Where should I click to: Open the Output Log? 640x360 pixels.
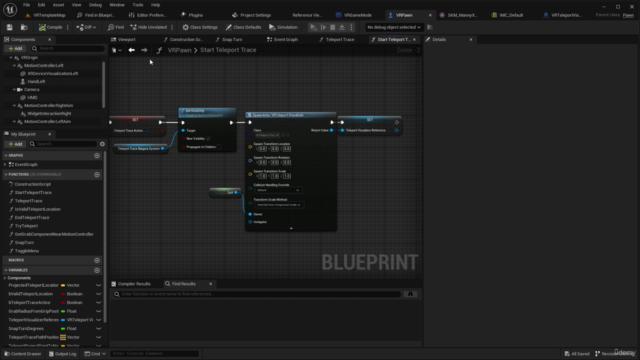[x=62, y=354]
